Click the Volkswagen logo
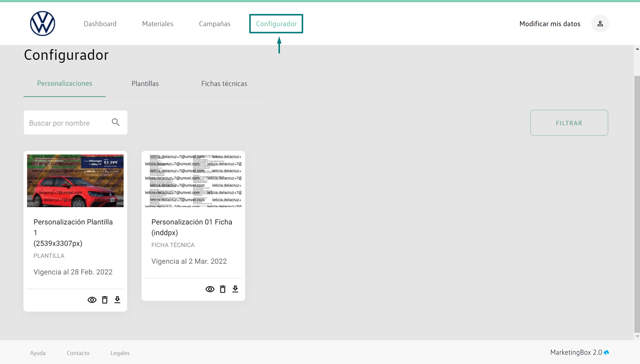640x364 pixels. click(43, 24)
